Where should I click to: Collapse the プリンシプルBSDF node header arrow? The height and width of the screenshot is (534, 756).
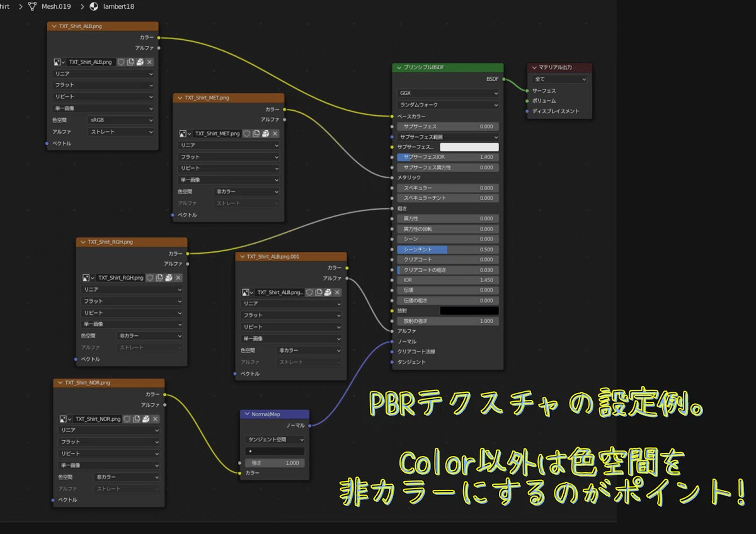click(398, 67)
